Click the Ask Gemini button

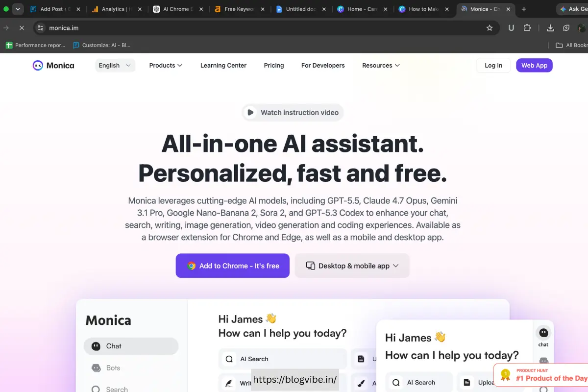coord(572,9)
